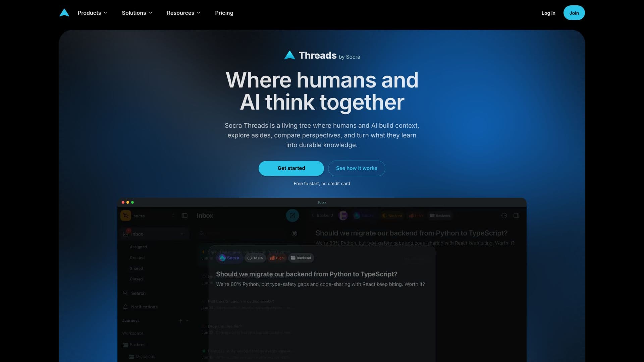The image size is (644, 362).
Task: Click the socra workspace avatar icon
Action: (126, 216)
